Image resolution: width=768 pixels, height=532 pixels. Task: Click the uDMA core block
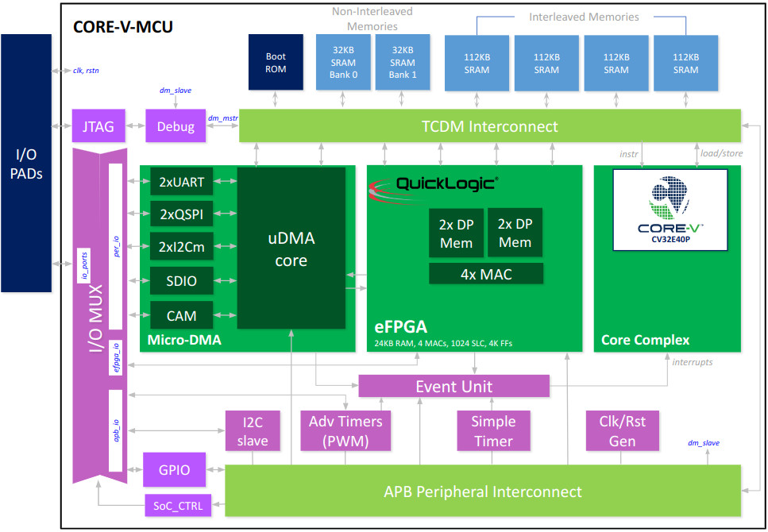click(291, 248)
